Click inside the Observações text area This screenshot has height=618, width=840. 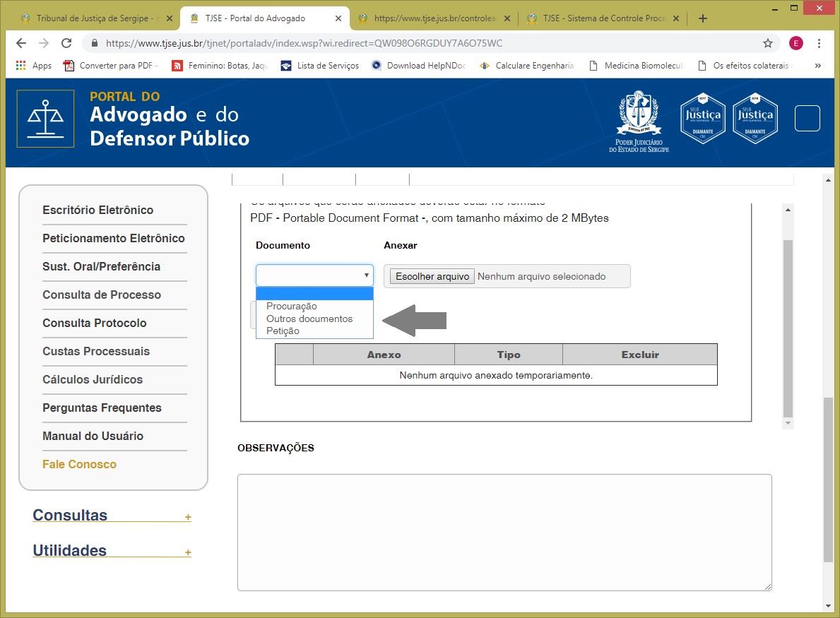click(x=504, y=532)
